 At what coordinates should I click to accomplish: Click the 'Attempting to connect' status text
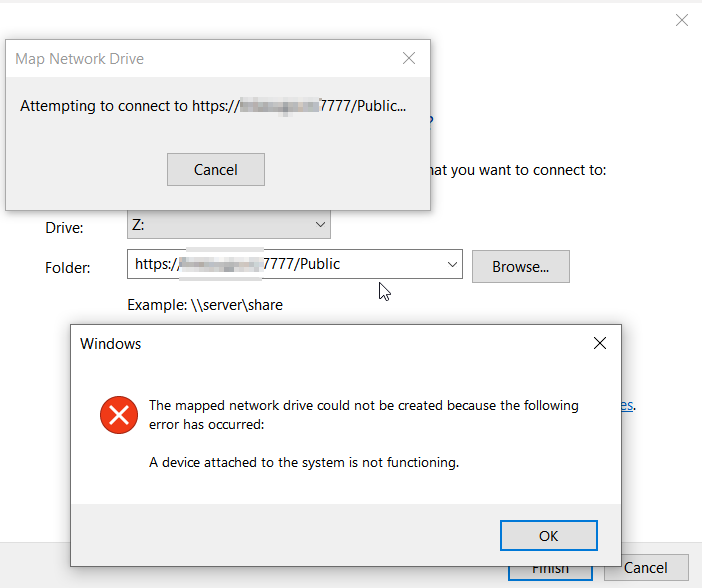coord(213,106)
